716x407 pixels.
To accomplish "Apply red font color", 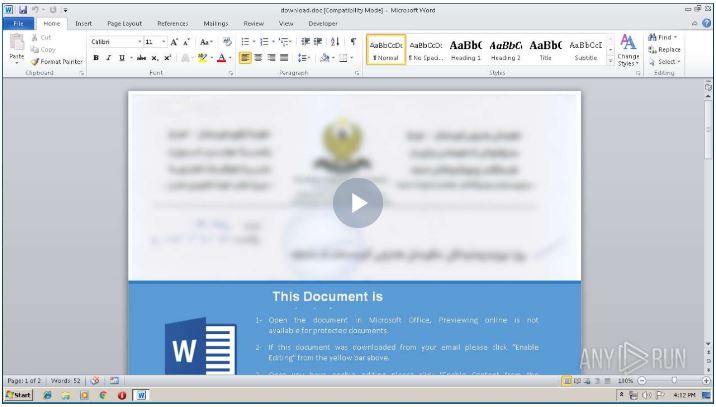I will (221, 58).
